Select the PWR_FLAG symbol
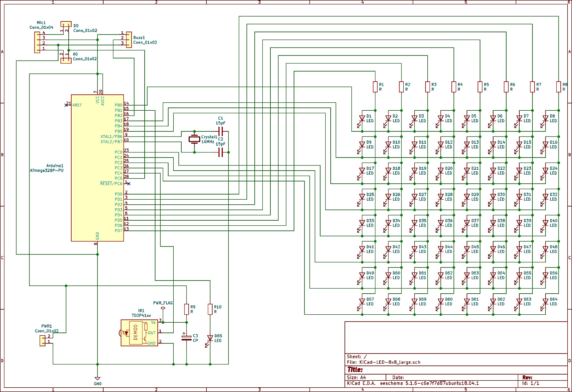This screenshot has height=392, width=572. tap(163, 308)
